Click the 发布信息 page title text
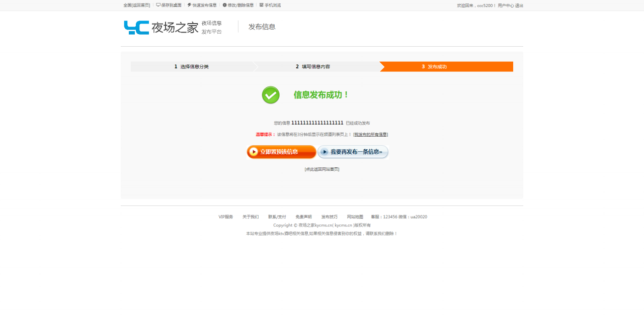644x320 pixels. click(x=262, y=27)
